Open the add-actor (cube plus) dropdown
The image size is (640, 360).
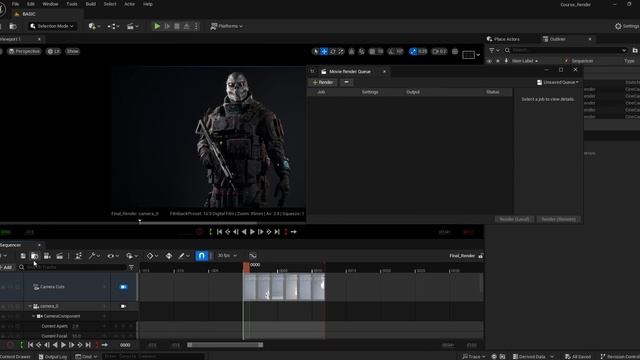95,26
